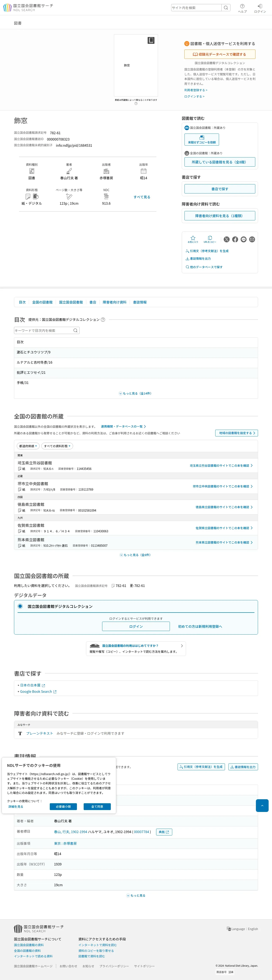The width and height of the screenshot is (272, 980).
Task: Click 来館せずコピーを依頼 button
Action: pyautogui.click(x=201, y=140)
